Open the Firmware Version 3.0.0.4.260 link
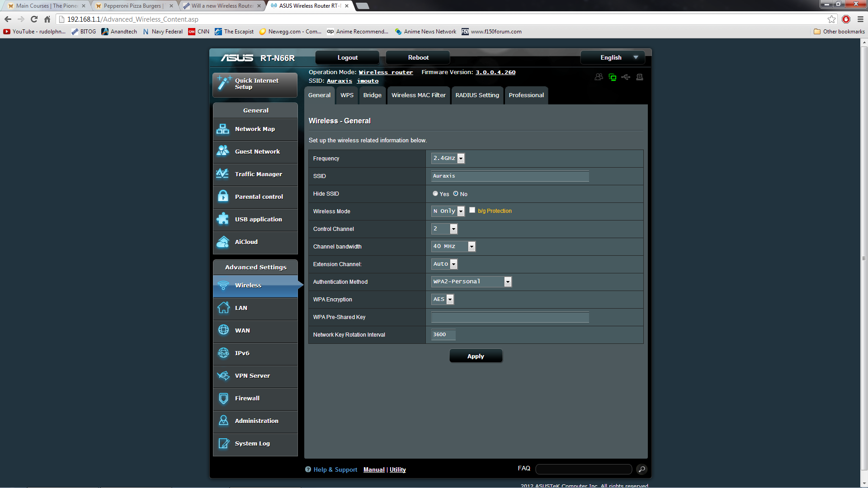The width and height of the screenshot is (868, 488). (x=495, y=72)
